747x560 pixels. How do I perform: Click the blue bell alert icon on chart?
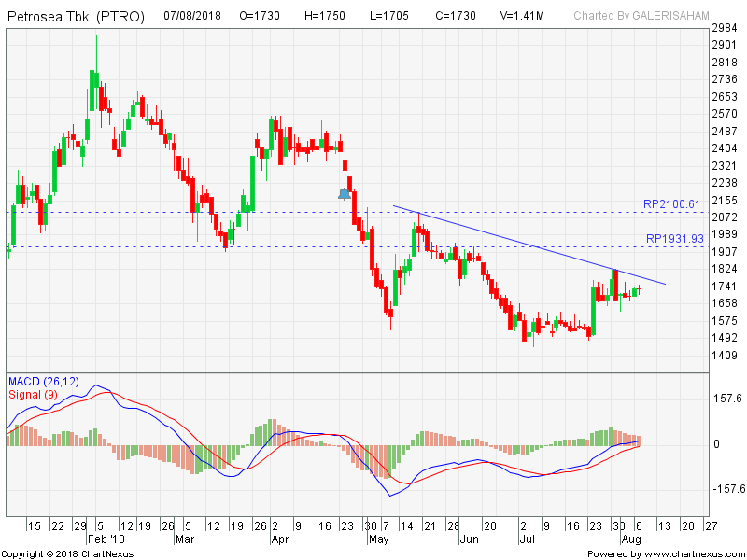[x=345, y=194]
